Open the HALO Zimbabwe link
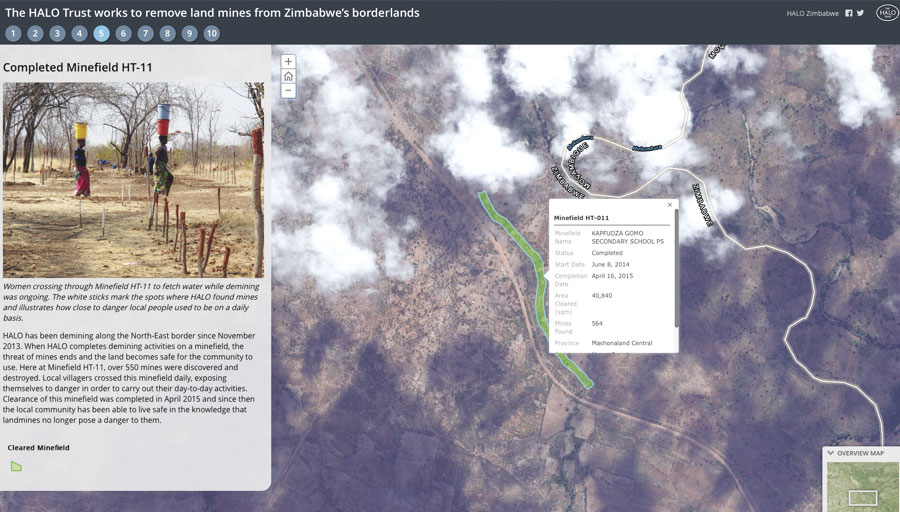This screenshot has height=512, width=900. pos(812,13)
